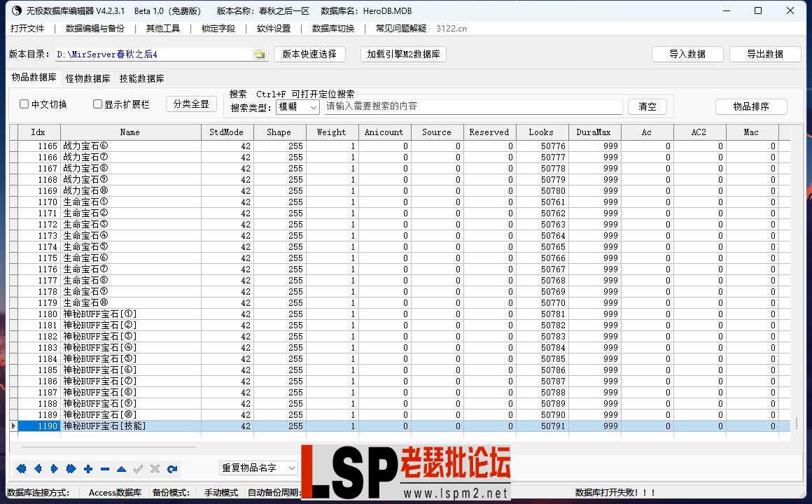Clear search with the 清空 button
Screen dimensions: 812x504
(x=647, y=106)
